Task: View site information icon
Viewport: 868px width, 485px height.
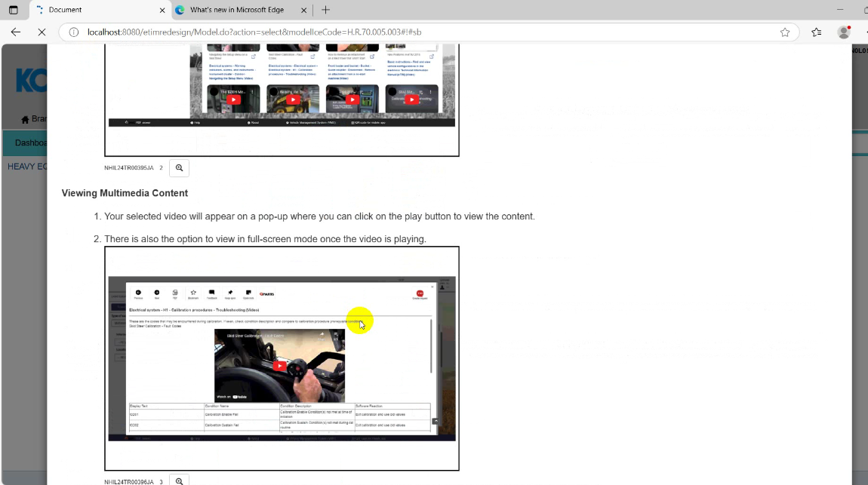Action: coord(74,32)
